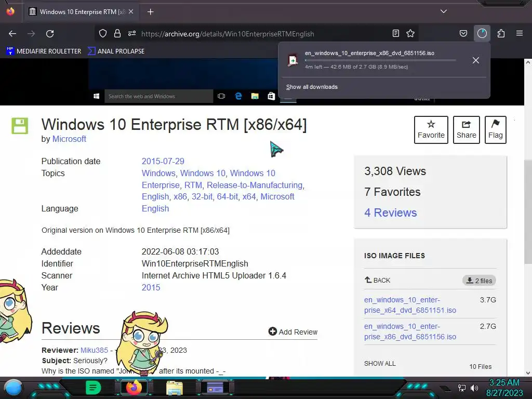This screenshot has width=532, height=399.
Task: Click the Favorite button
Action: click(x=431, y=130)
